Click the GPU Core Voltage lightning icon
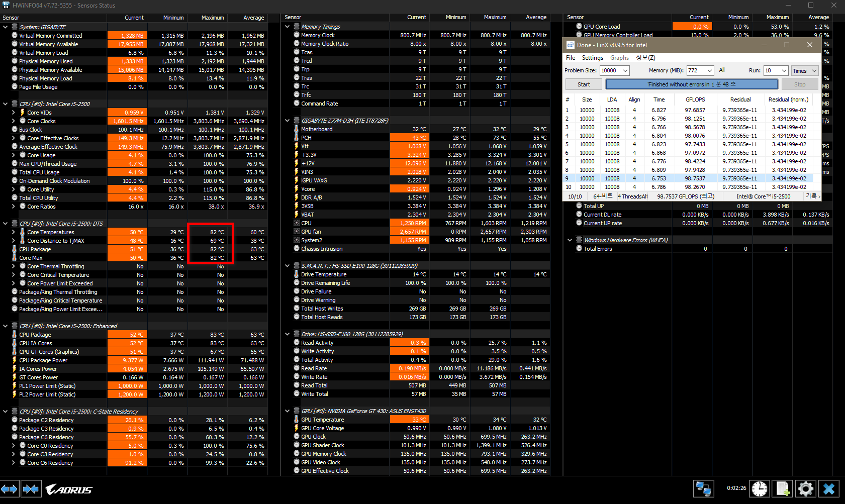This screenshot has width=845, height=504. coord(297,428)
